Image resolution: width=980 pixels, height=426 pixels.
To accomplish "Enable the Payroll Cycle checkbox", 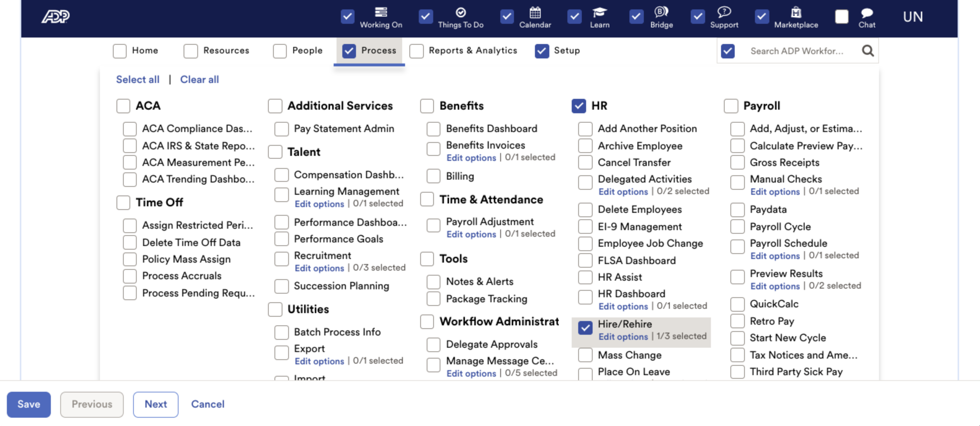I will tap(737, 227).
